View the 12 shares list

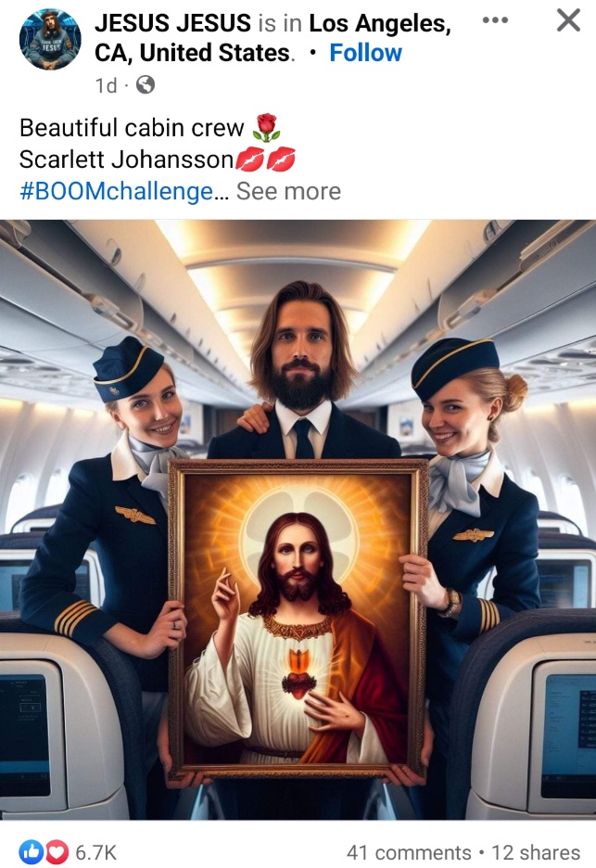click(x=536, y=852)
